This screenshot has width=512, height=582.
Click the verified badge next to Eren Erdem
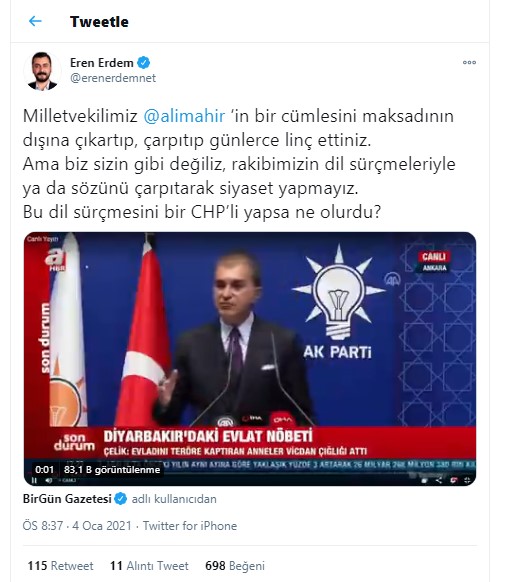pos(144,63)
